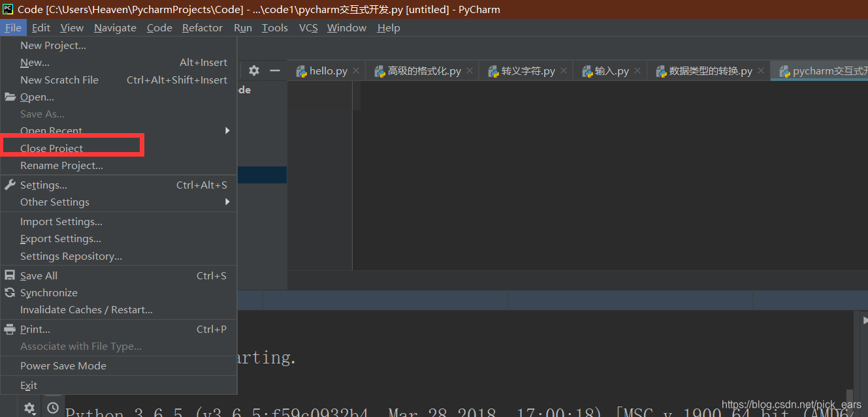868x417 pixels.
Task: Open the Code menu
Action: pos(159,27)
